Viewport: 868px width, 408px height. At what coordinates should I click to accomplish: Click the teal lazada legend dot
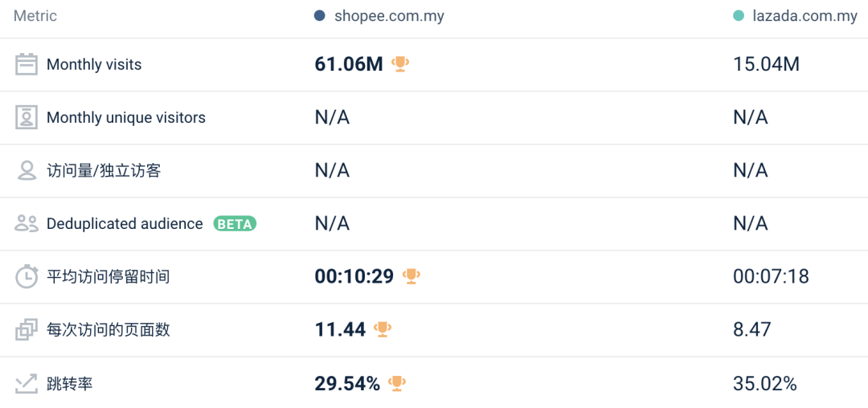point(739,16)
